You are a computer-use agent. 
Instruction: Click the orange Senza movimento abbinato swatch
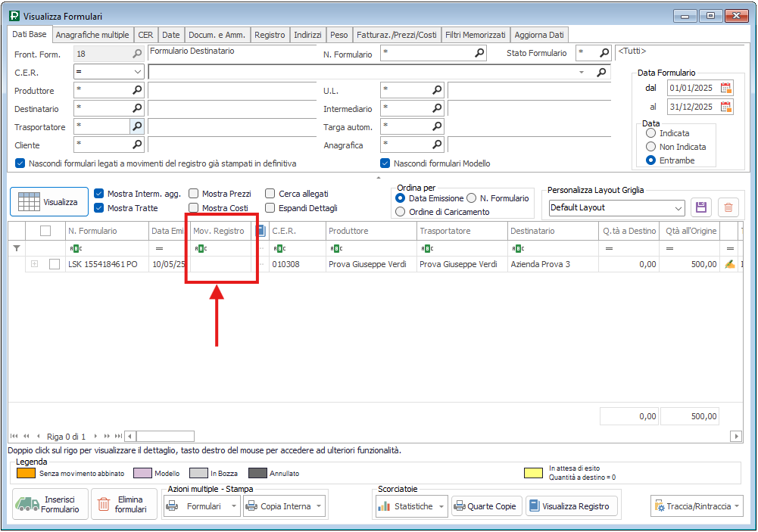[x=26, y=473]
